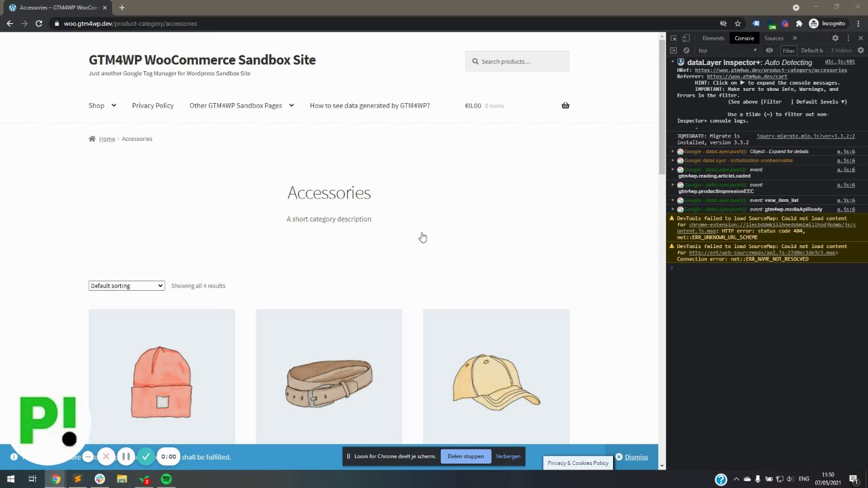Open Slack from the taskbar
Image resolution: width=868 pixels, height=488 pixels.
tap(100, 479)
